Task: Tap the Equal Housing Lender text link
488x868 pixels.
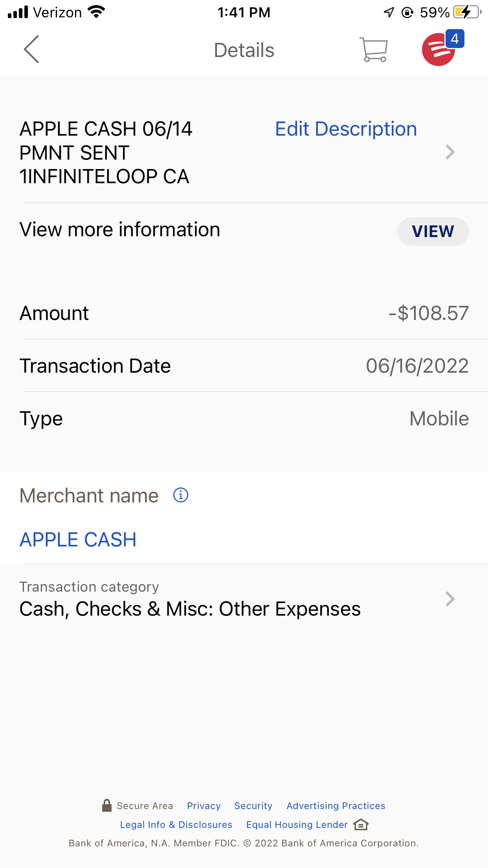Action: (297, 825)
